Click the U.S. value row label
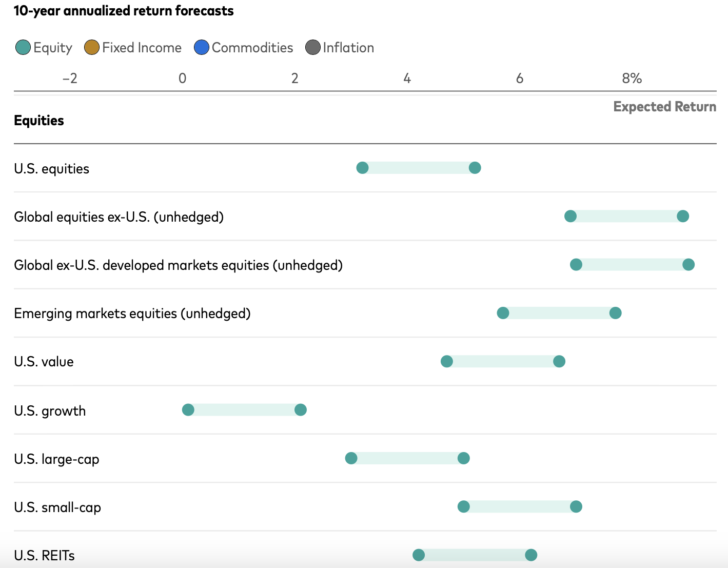 [44, 361]
